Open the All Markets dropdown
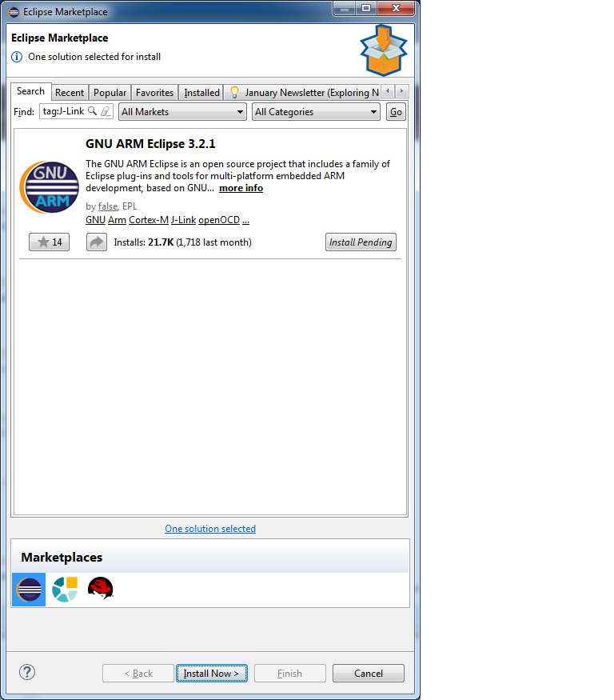Viewport: 614px width, 700px height. (182, 112)
